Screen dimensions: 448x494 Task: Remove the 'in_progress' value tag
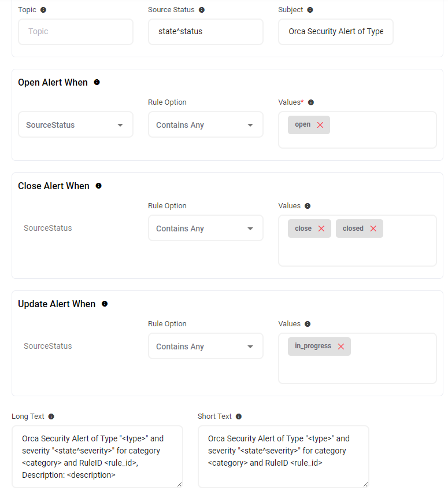341,346
